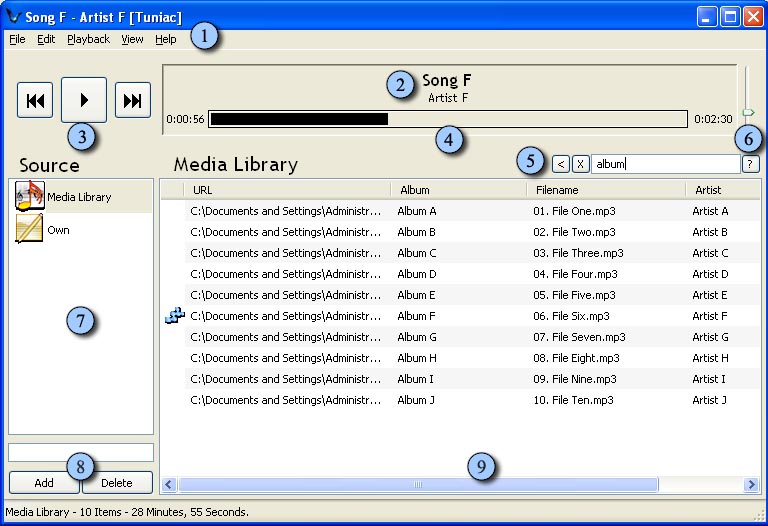The width and height of the screenshot is (768, 526).
Task: Open the View menu
Action: point(132,39)
